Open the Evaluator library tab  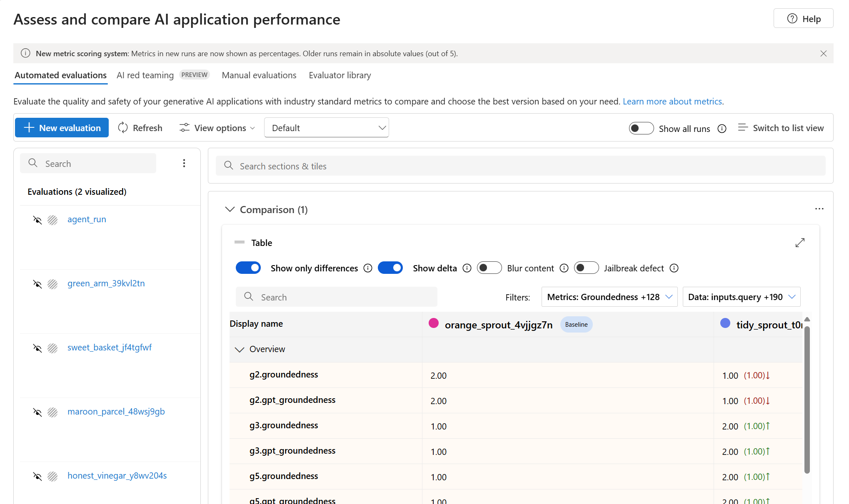point(340,75)
